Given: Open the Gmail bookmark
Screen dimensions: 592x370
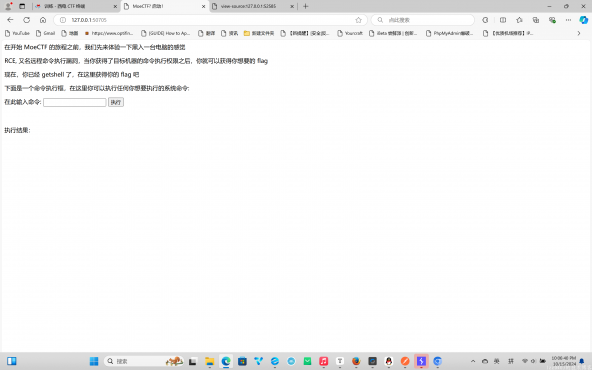Looking at the screenshot, I should (46, 33).
